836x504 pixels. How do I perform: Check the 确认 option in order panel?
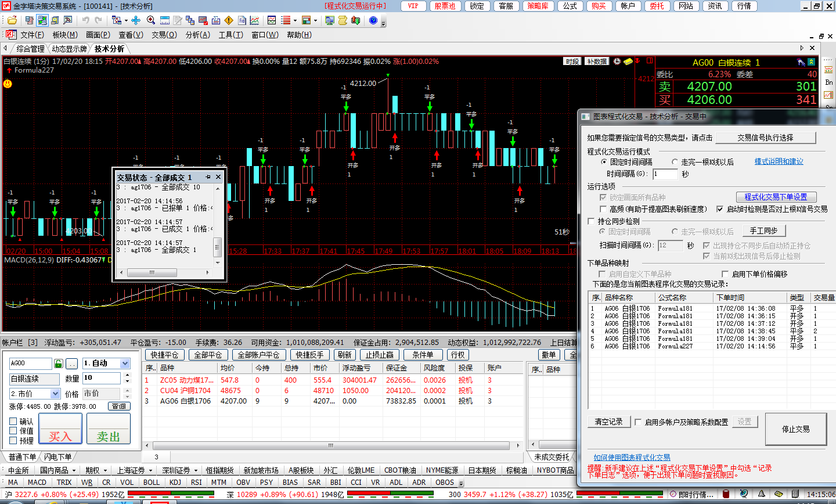13,422
